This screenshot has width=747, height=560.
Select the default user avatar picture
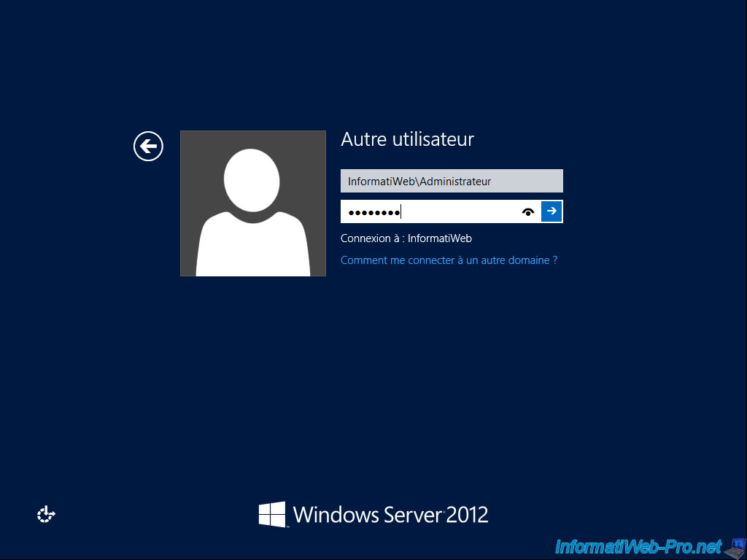[253, 203]
